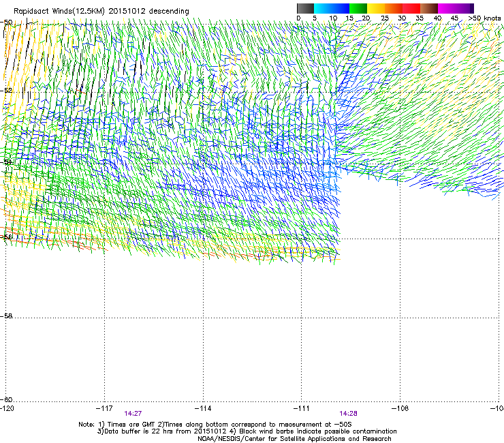The height and width of the screenshot is (443, 504).
Task: Click the '-111' longitude axis label
Action: click(x=302, y=408)
